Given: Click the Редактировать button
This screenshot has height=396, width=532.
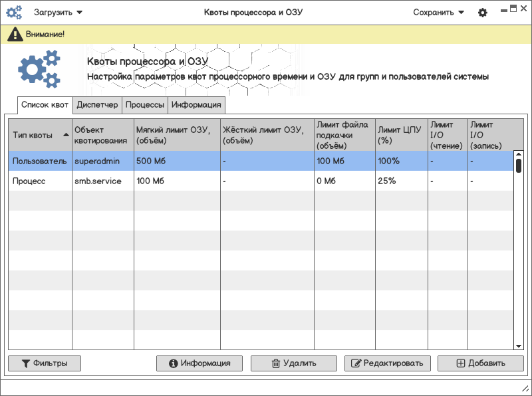Looking at the screenshot, I should (387, 363).
